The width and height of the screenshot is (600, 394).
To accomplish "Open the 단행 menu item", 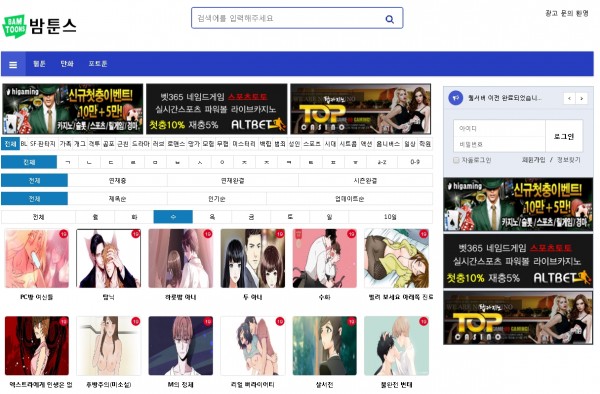I will tap(67, 64).
